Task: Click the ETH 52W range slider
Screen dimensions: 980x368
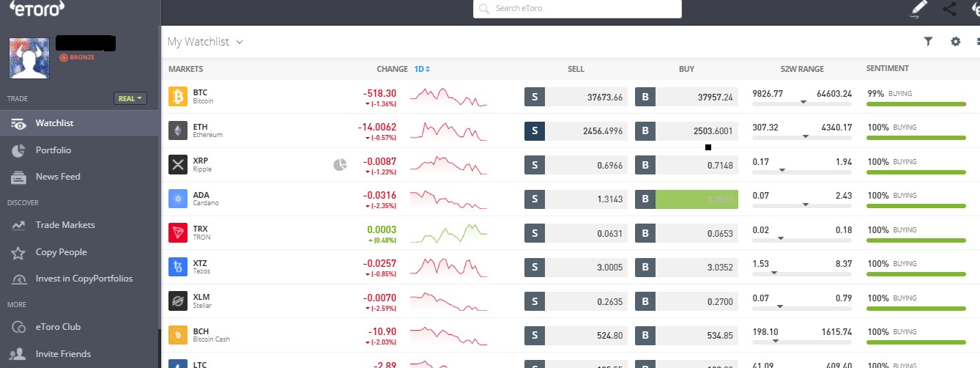Action: pyautogui.click(x=802, y=136)
